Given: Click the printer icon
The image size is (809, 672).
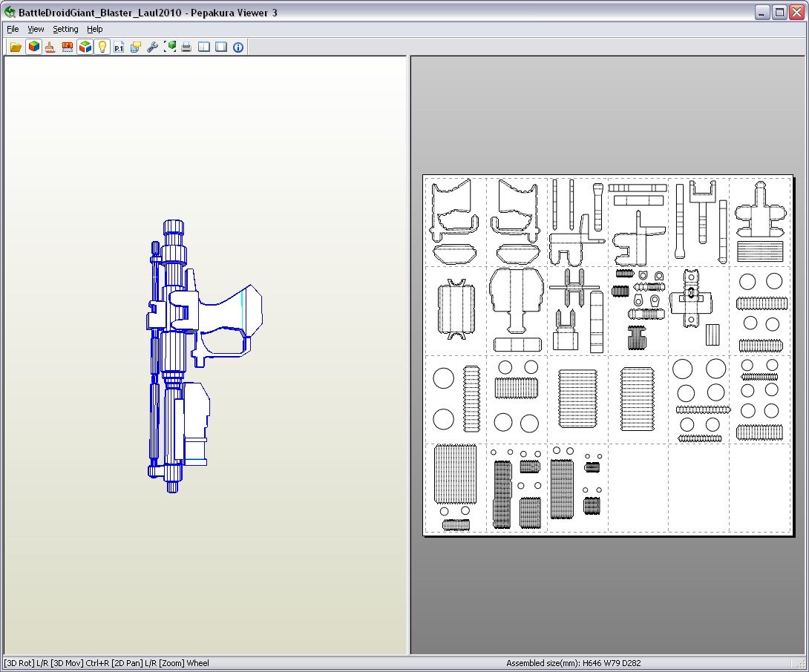Looking at the screenshot, I should coord(187,47).
